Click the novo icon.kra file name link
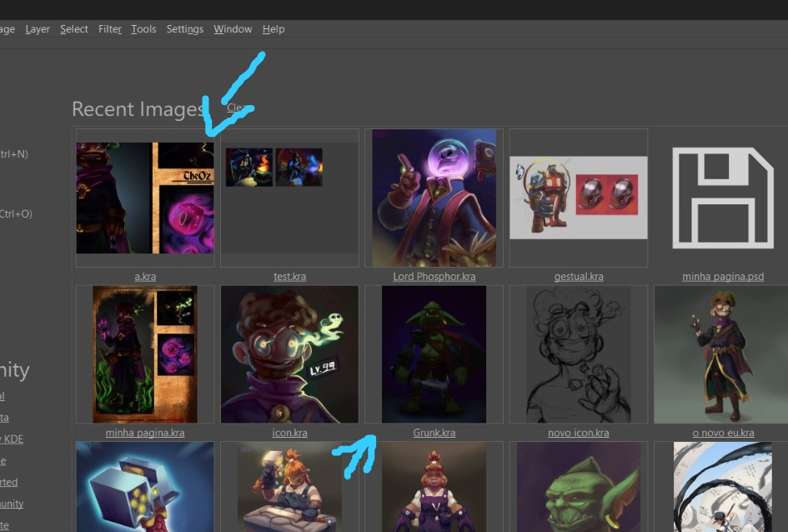Image resolution: width=788 pixels, height=532 pixels. coord(579,433)
